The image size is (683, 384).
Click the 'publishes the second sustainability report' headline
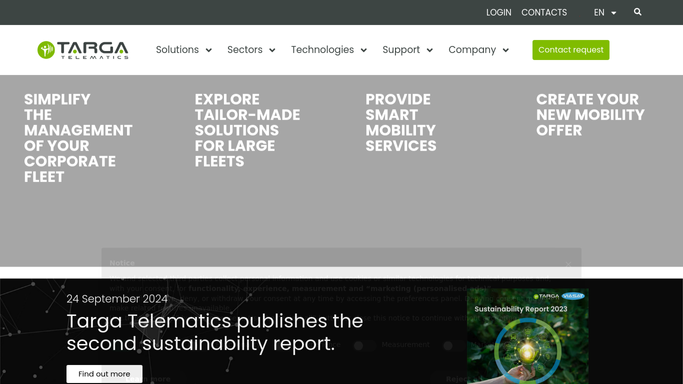tap(215, 332)
